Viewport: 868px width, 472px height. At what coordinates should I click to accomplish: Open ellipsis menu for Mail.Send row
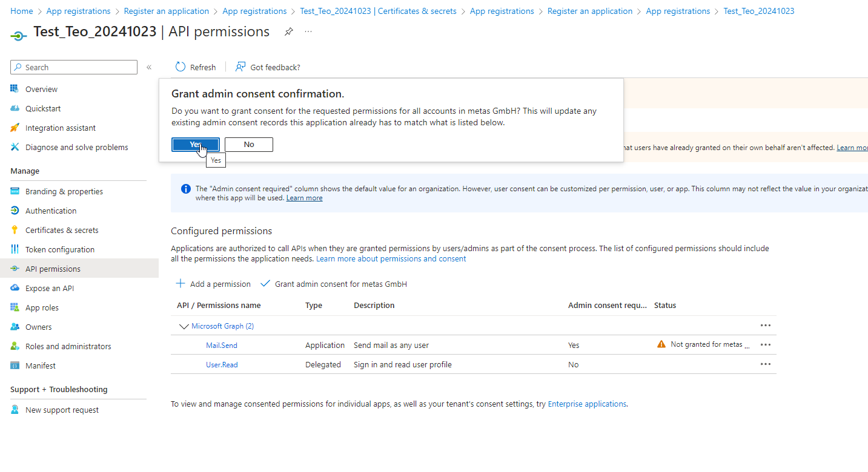(766, 344)
